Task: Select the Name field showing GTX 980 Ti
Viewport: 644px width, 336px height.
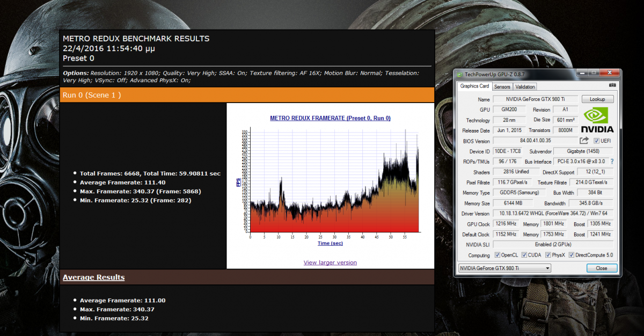Action: [536, 99]
